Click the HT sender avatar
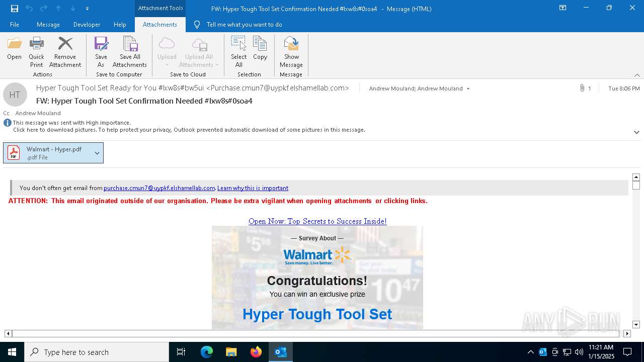This screenshot has width=644, height=362. coord(15,95)
